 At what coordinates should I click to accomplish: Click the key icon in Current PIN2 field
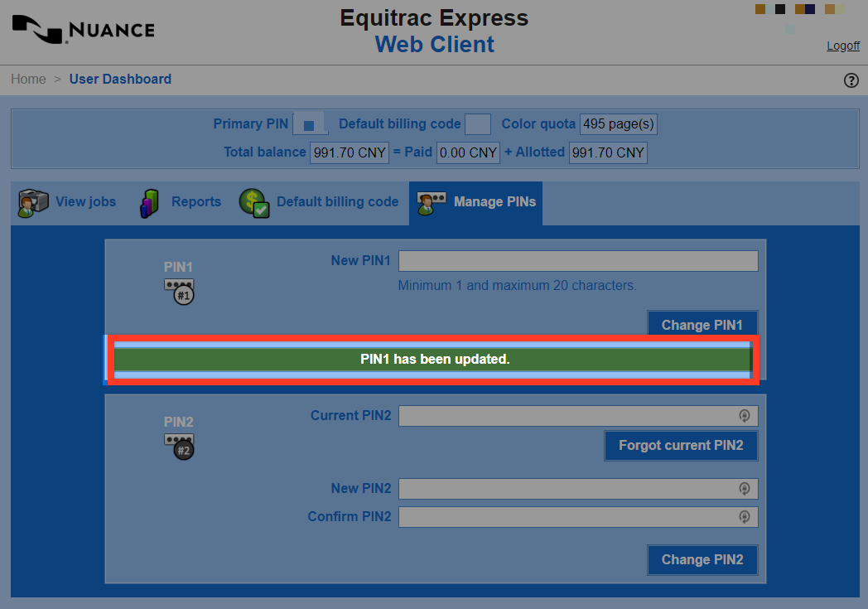click(745, 416)
